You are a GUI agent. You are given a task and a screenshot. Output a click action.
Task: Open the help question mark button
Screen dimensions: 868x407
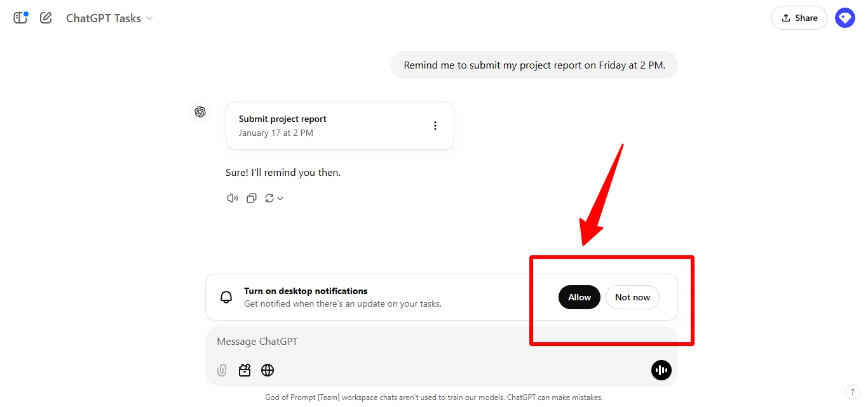(852, 392)
